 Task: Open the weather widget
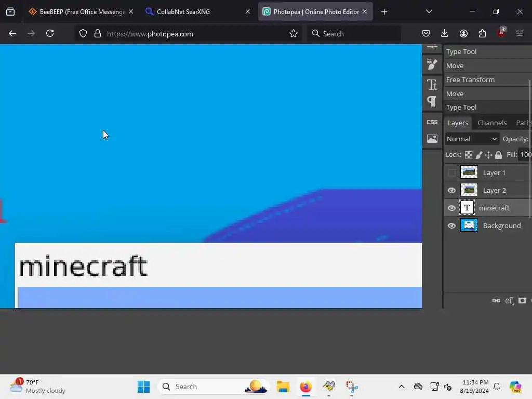pos(37,387)
